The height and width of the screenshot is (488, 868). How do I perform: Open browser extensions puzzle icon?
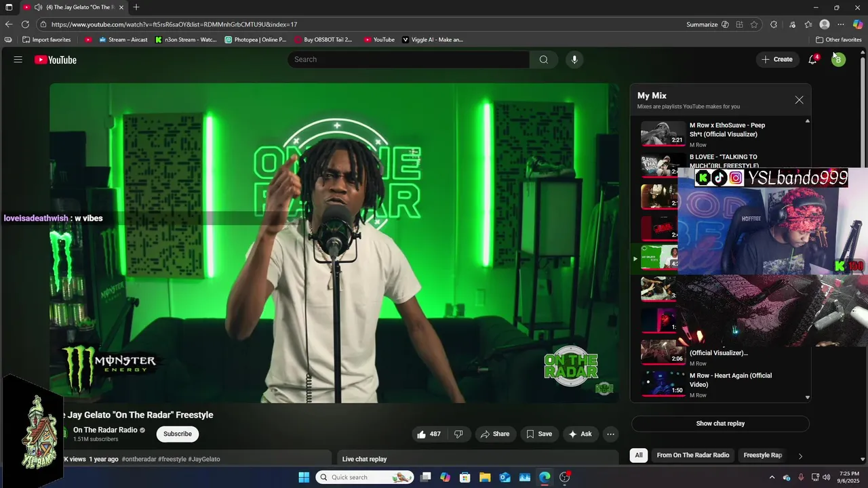click(774, 24)
